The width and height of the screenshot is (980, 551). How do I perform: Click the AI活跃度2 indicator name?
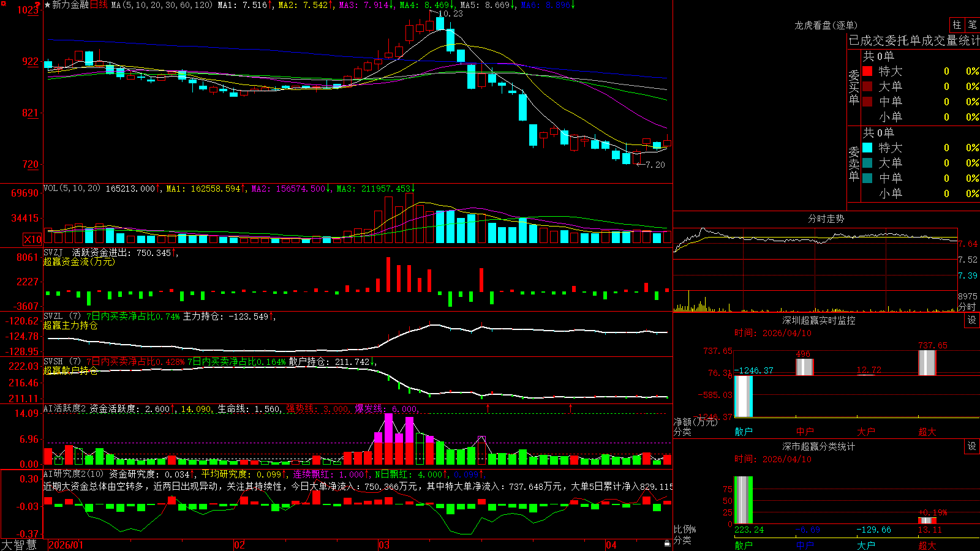65,408
